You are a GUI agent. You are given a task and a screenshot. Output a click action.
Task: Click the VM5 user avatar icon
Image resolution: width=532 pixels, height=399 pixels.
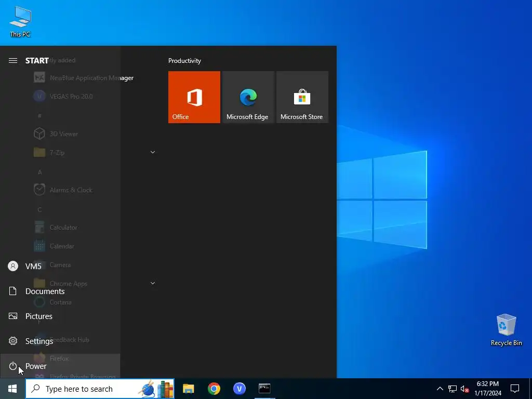coord(13,266)
